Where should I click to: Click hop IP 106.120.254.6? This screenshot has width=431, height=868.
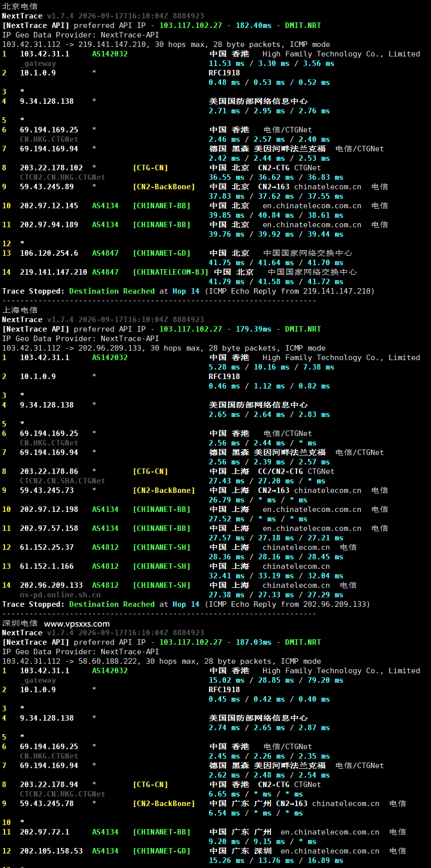[49, 253]
